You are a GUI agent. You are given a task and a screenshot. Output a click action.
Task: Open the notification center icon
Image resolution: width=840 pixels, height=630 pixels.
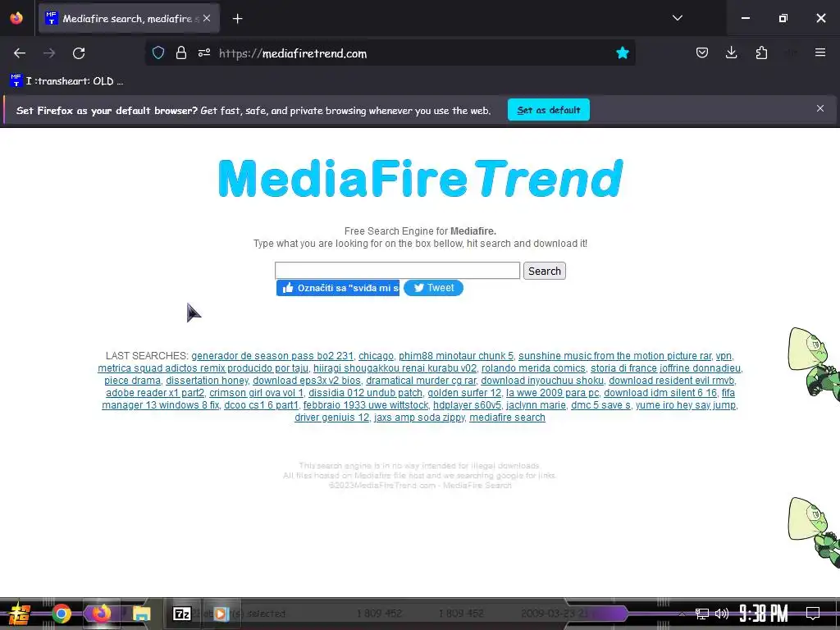point(813,614)
